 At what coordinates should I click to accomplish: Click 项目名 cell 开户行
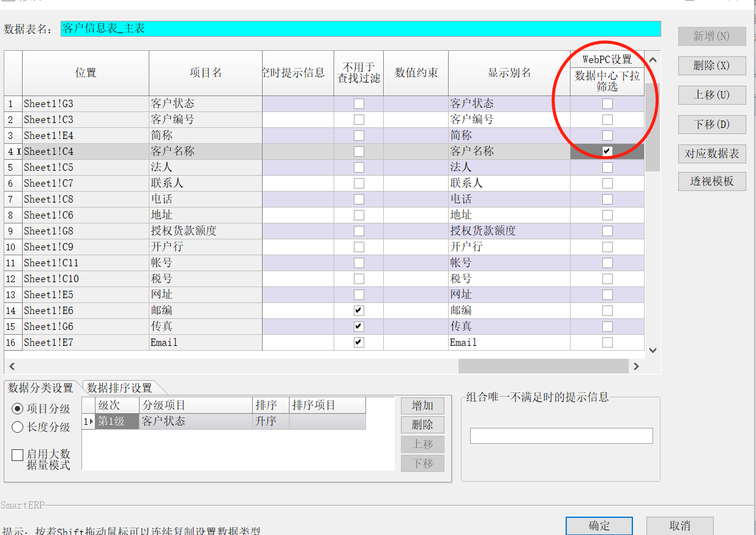[x=206, y=247]
